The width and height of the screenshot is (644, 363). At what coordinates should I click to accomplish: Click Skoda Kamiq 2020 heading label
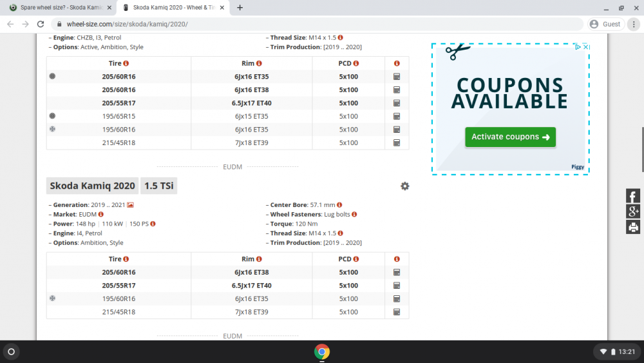[x=92, y=186]
